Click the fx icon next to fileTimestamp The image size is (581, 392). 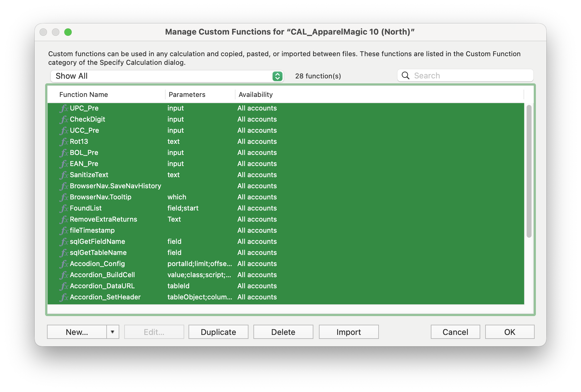(x=64, y=231)
